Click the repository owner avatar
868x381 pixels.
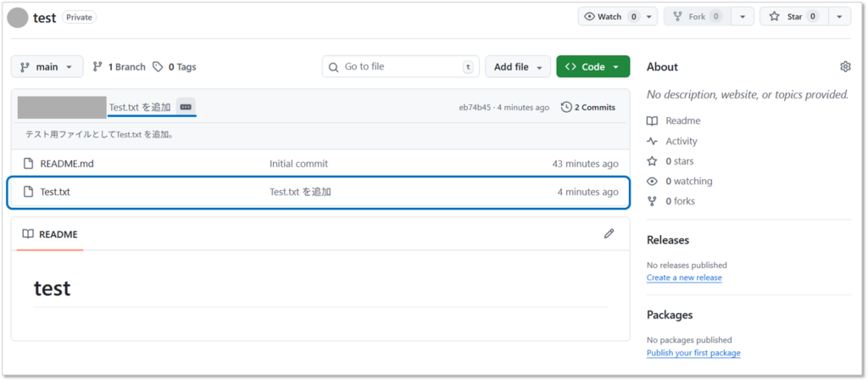(x=17, y=17)
